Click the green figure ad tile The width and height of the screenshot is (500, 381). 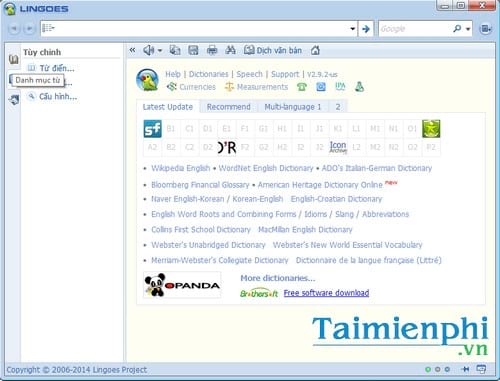[431, 129]
